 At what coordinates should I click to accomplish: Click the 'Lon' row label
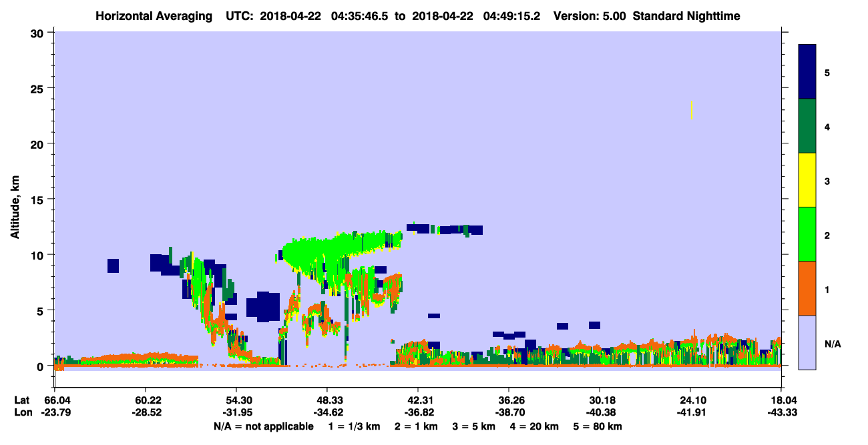click(x=22, y=413)
